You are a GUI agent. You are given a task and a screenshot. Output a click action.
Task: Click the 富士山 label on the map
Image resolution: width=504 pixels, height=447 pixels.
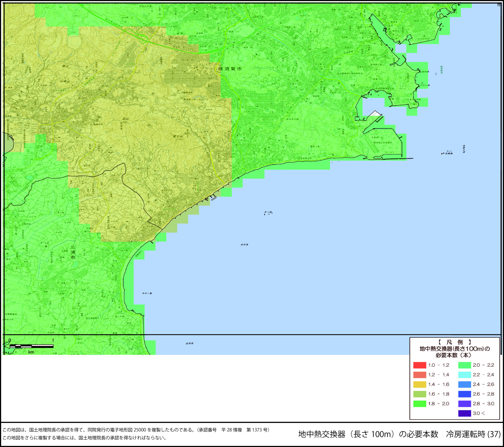pos(178,136)
